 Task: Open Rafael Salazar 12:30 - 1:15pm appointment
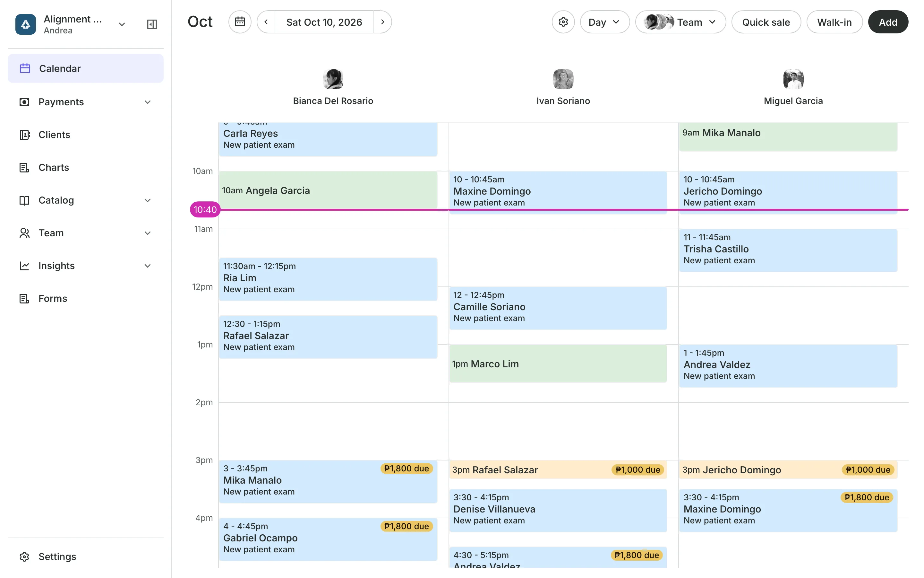click(328, 337)
